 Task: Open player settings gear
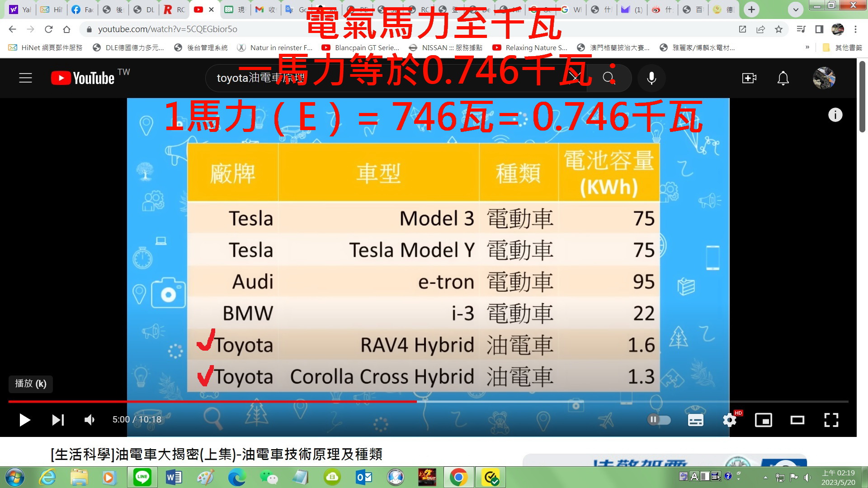coord(729,420)
